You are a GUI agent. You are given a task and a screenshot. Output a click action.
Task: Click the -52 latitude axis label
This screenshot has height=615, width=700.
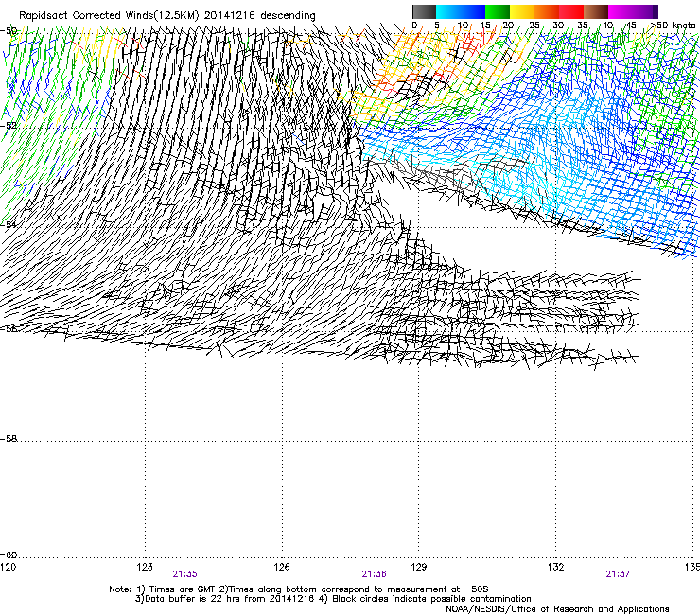(x=9, y=126)
